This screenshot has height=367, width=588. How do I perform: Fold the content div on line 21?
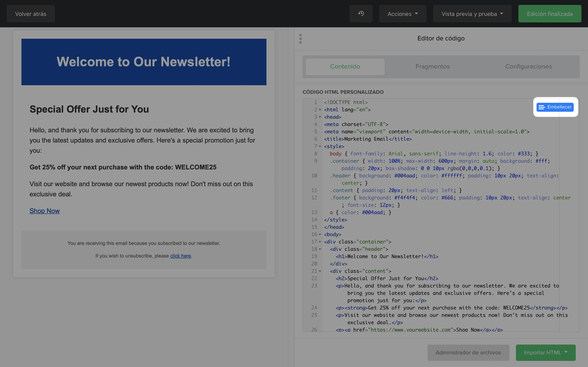pyautogui.click(x=320, y=271)
